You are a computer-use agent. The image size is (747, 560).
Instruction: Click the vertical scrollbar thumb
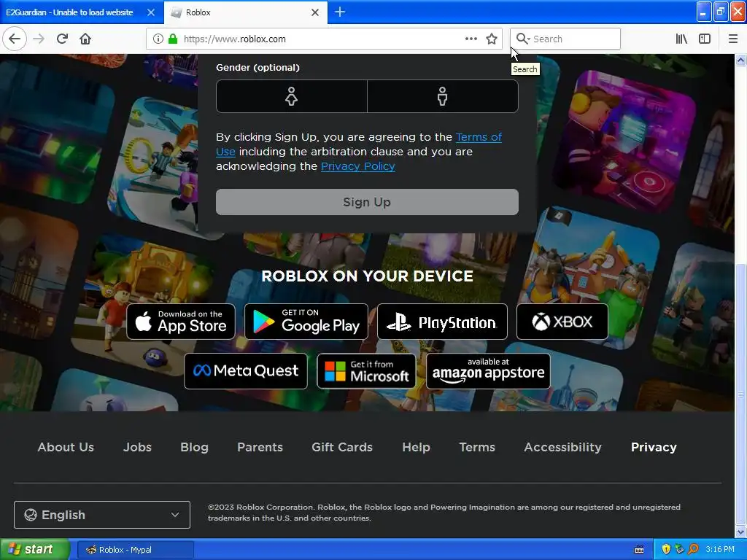click(x=741, y=394)
